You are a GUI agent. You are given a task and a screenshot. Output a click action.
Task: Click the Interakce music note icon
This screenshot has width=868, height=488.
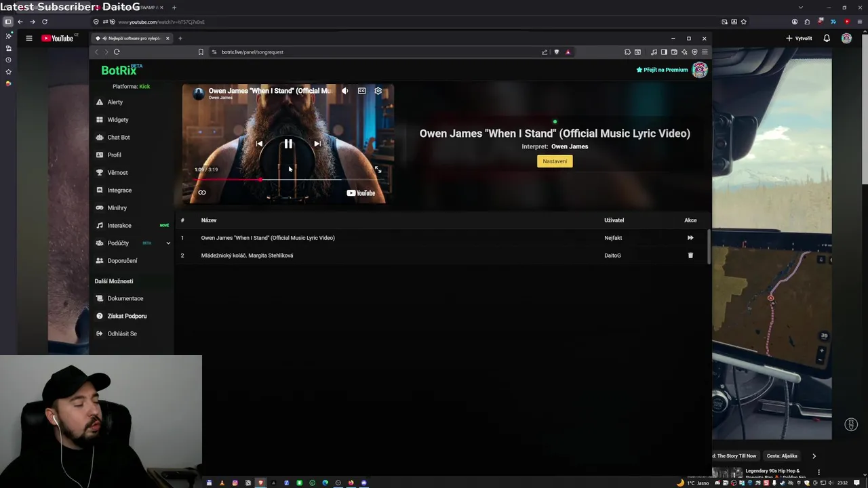click(100, 226)
